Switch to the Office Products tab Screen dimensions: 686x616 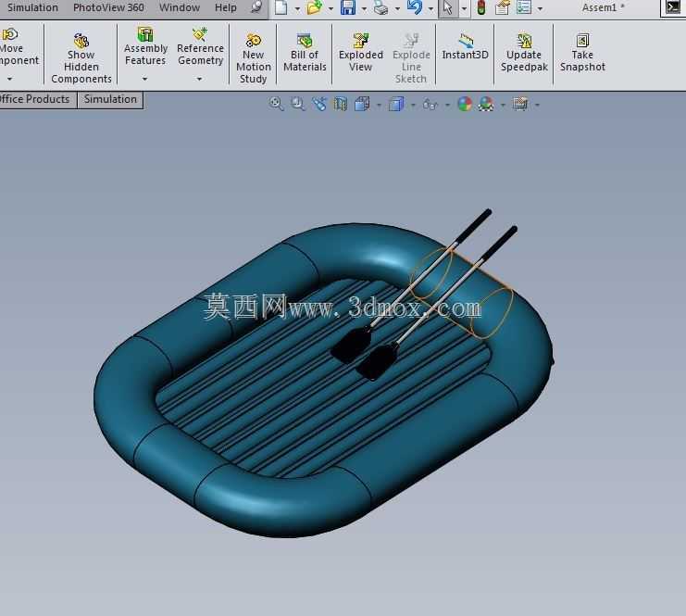point(37,99)
